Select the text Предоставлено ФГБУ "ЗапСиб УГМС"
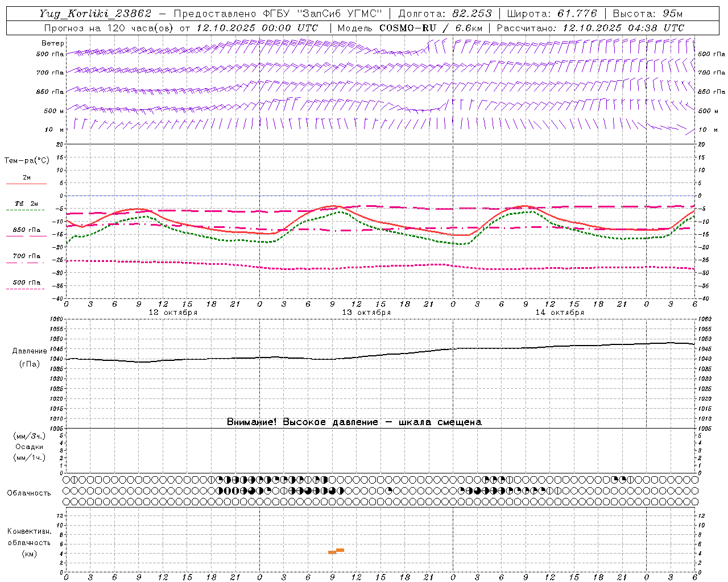Viewport: 728px width, 582px height. pos(278,14)
